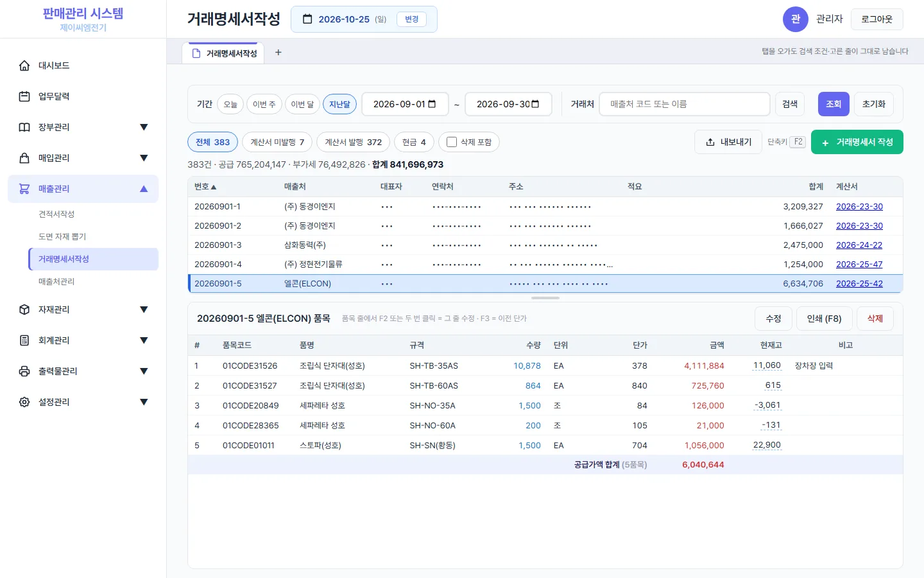Open the 매출처관리 submenu item
Screen dimensions: 924x578
coord(93,281)
